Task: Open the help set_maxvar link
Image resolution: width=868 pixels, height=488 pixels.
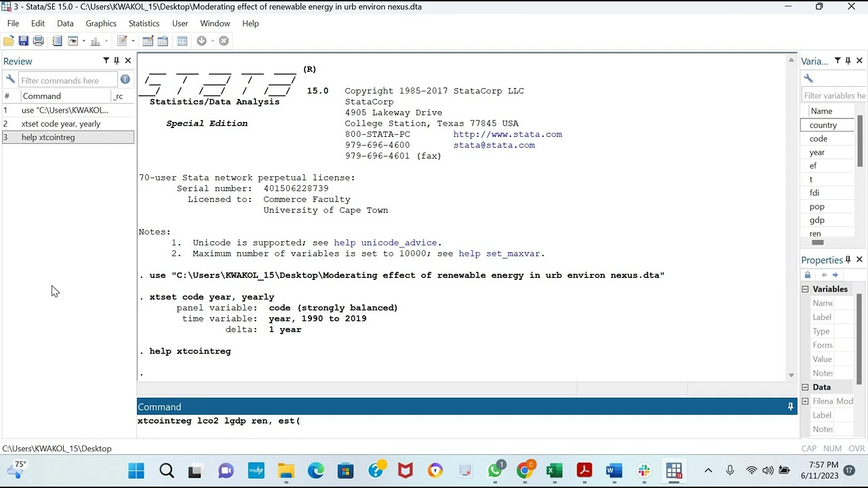Action: click(x=499, y=253)
